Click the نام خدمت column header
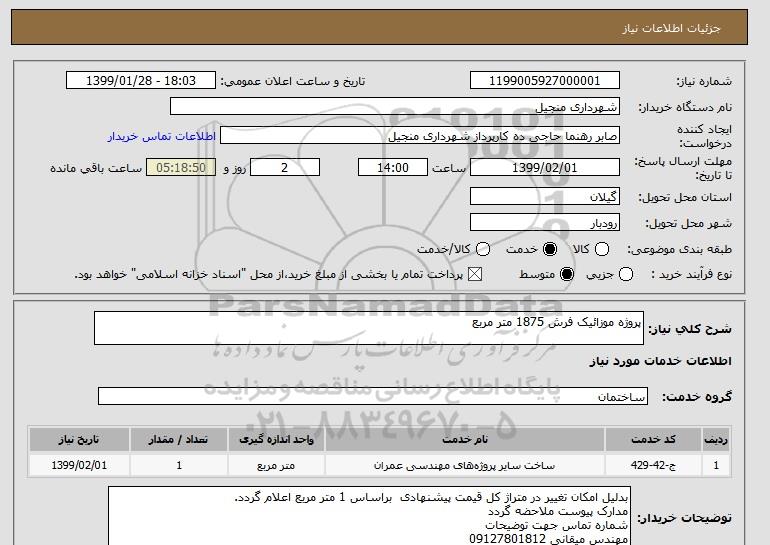Viewport: 770px width, 545px height. tap(465, 439)
